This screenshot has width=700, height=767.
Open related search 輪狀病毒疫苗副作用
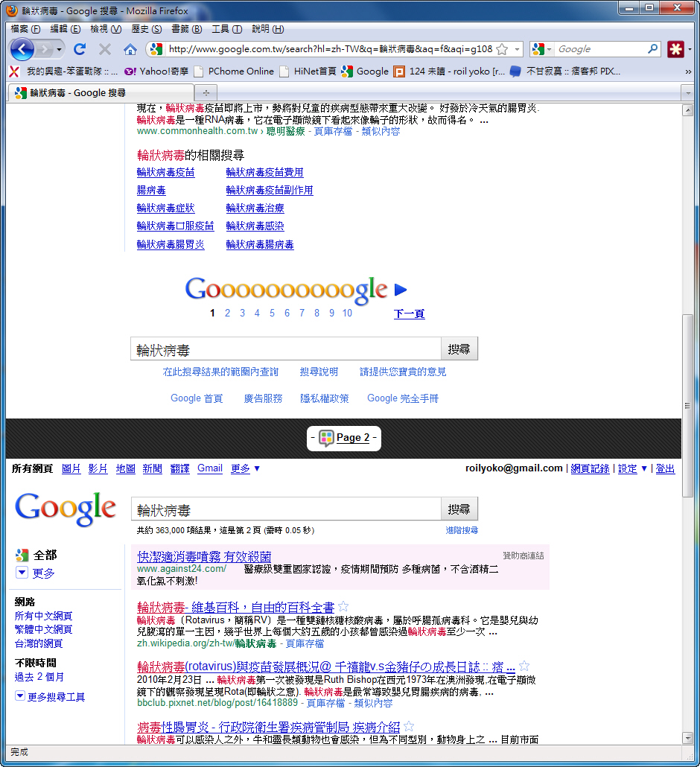[x=270, y=191]
